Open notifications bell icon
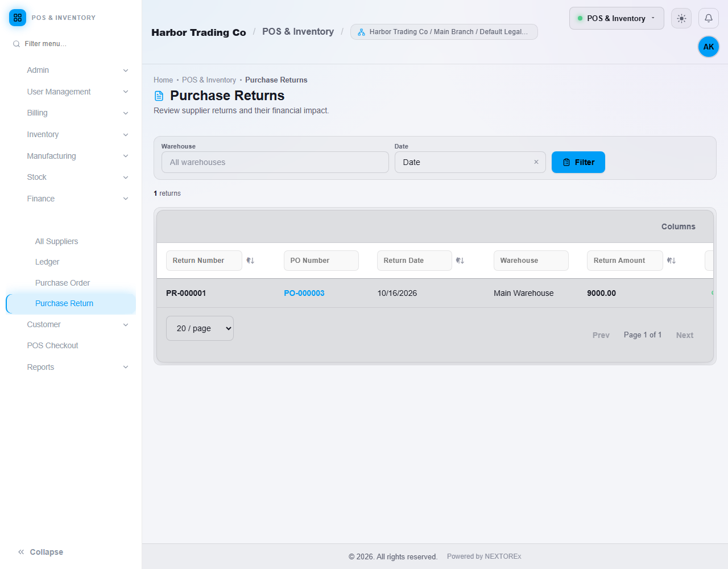The height and width of the screenshot is (569, 728). pyautogui.click(x=709, y=18)
